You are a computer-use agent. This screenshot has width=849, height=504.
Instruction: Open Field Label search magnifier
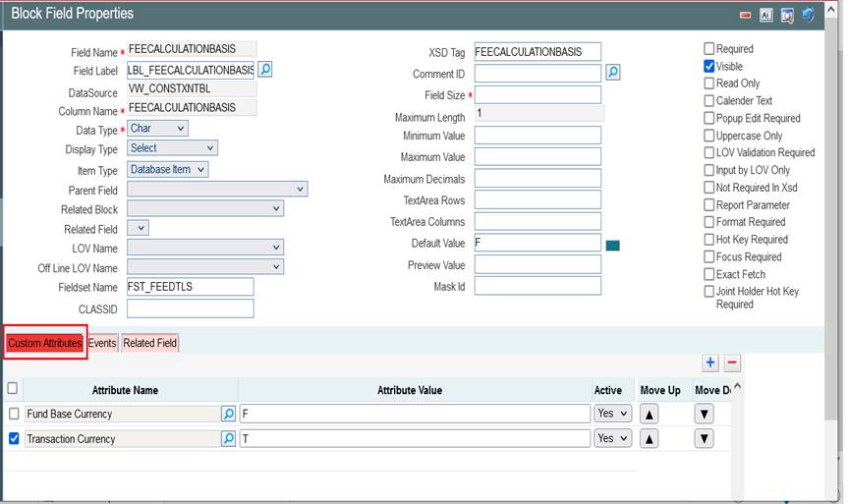pos(264,70)
